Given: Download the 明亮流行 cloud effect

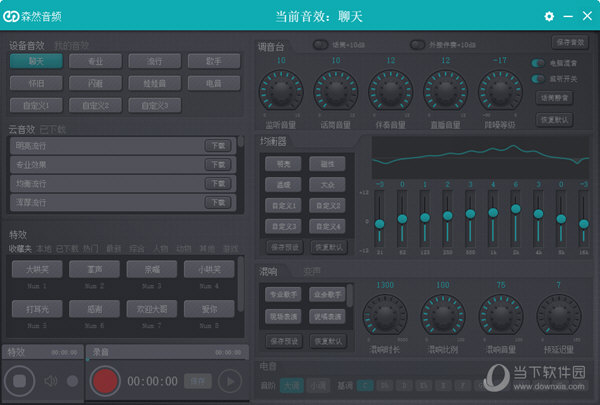Looking at the screenshot, I should pyautogui.click(x=219, y=145).
